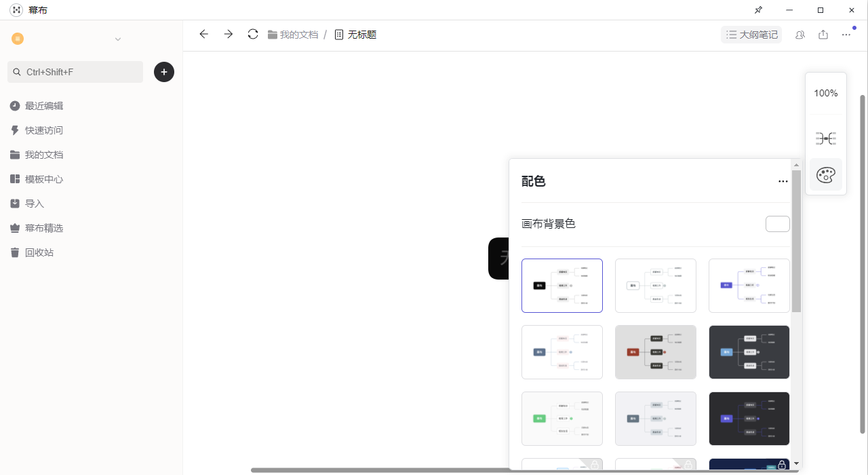Click the Mubu app logo icon
Image resolution: width=868 pixels, height=475 pixels.
click(x=16, y=10)
